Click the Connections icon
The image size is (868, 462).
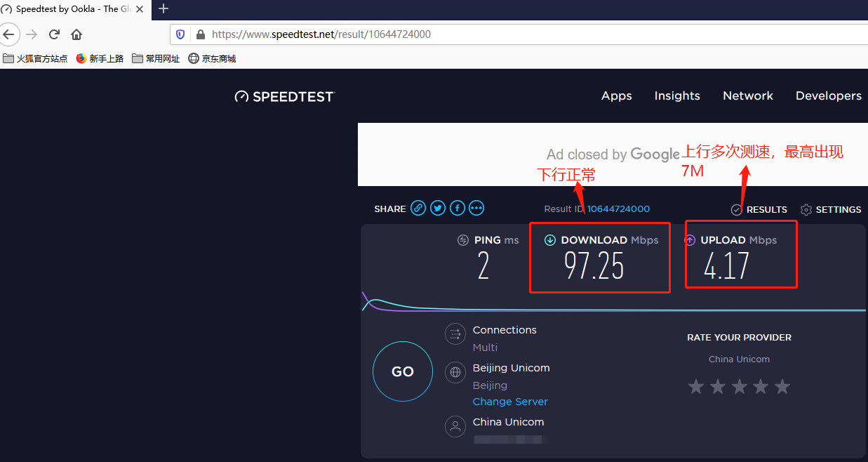[455, 334]
